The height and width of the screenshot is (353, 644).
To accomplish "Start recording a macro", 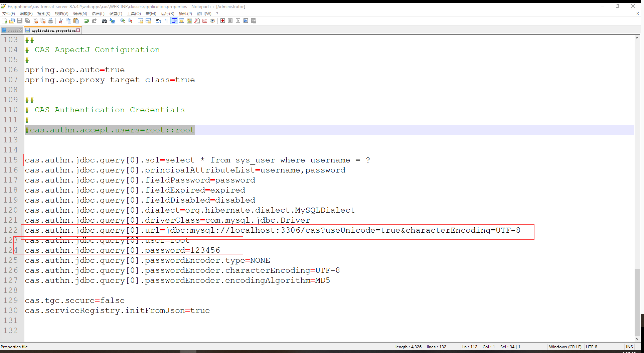I will coord(223,21).
